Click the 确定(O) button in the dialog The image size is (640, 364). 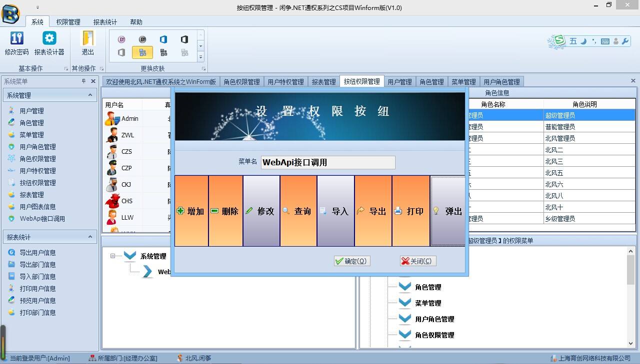[352, 261]
